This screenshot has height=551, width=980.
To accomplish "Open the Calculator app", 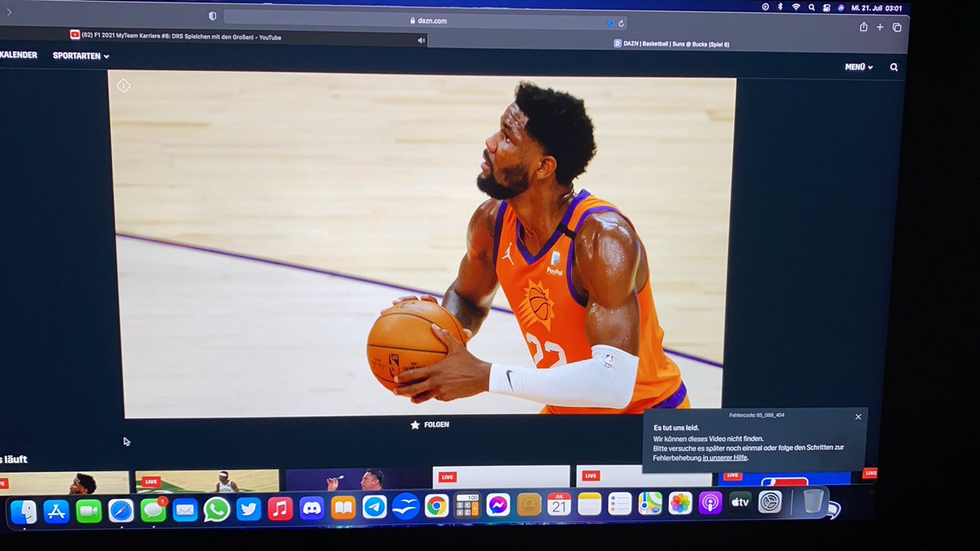I will click(x=467, y=506).
